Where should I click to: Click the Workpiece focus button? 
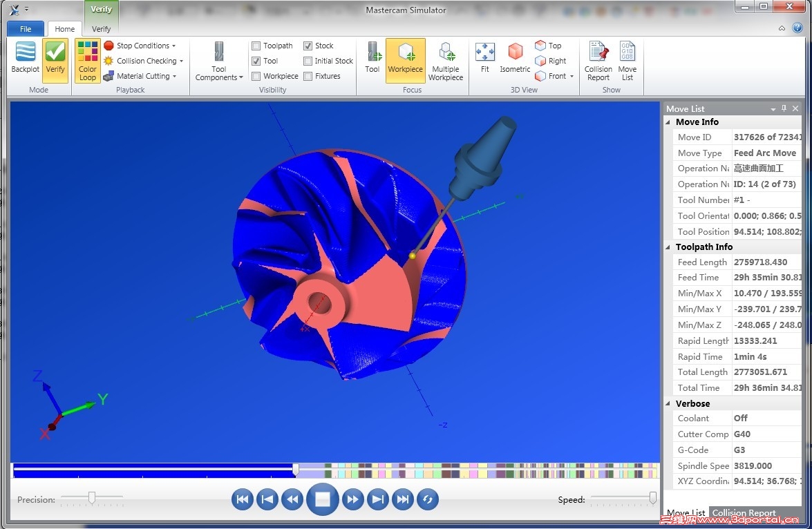(x=406, y=60)
